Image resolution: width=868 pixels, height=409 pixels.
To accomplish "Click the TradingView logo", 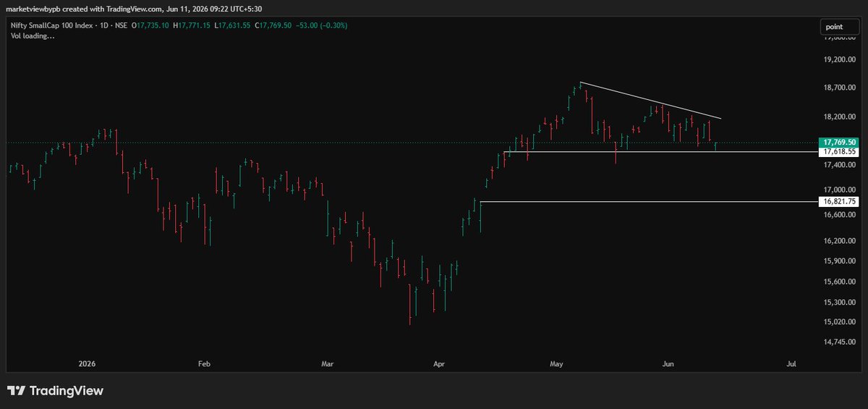I will point(55,391).
